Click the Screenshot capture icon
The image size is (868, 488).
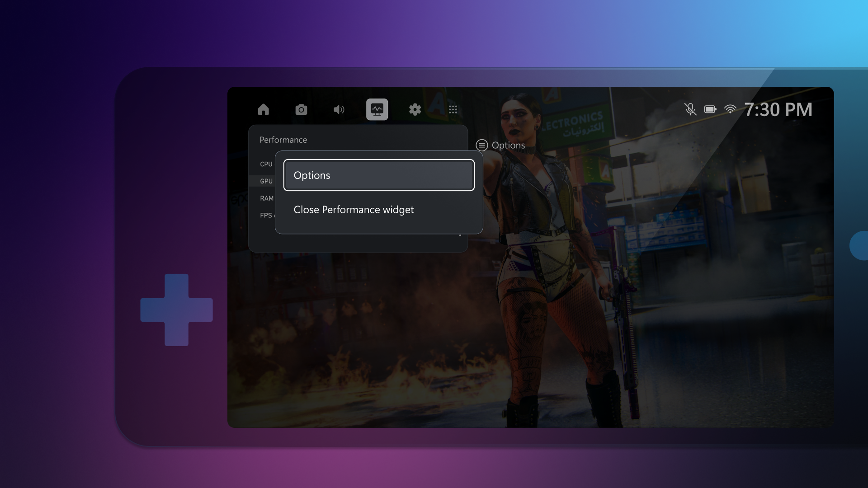point(301,109)
